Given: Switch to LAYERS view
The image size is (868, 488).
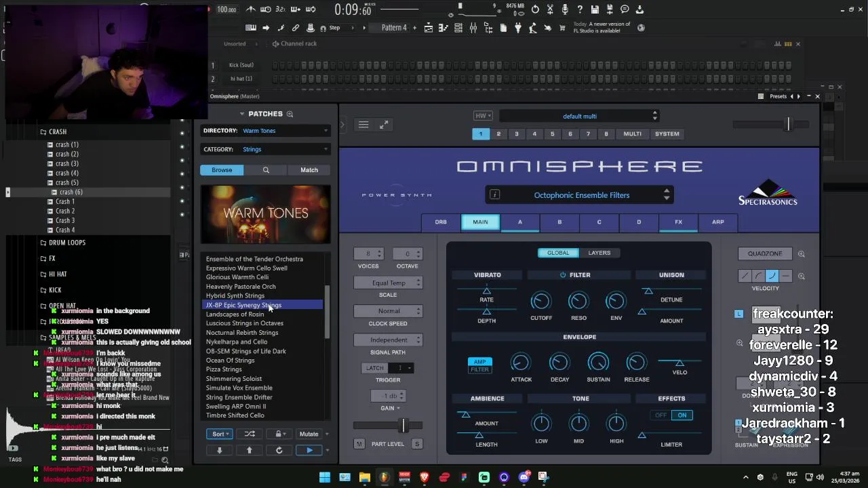Looking at the screenshot, I should click(599, 253).
